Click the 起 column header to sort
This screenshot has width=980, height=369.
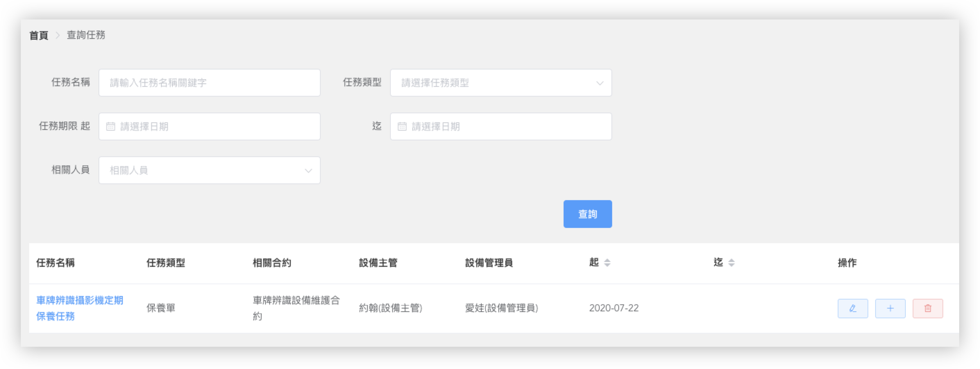click(x=593, y=262)
